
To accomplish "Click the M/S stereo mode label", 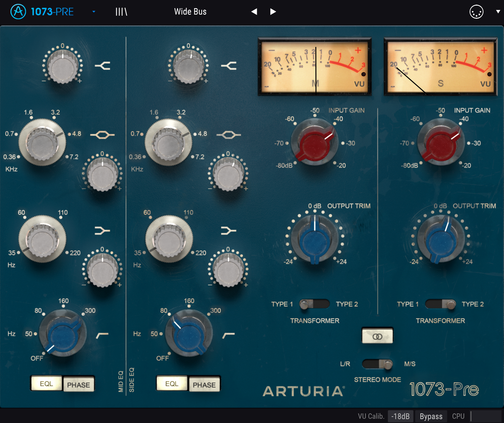I will point(410,364).
